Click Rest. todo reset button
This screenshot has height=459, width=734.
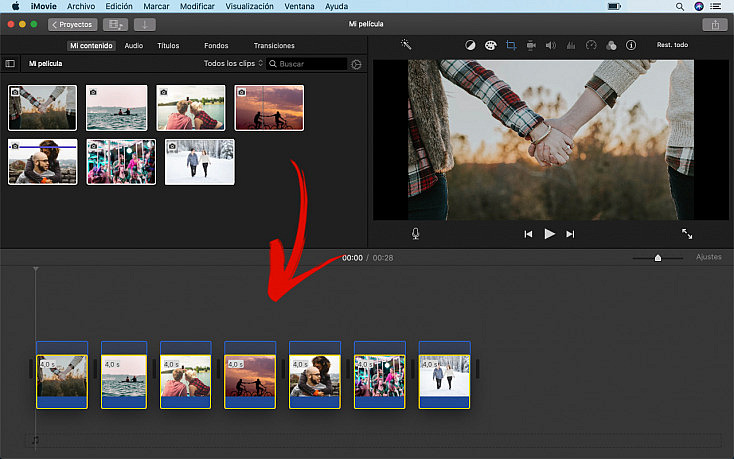point(672,45)
